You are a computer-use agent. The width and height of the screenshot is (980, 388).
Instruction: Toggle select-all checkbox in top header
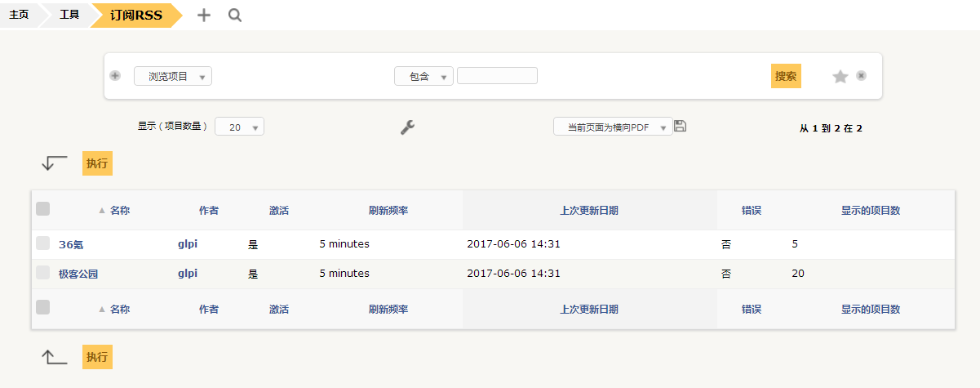43,209
